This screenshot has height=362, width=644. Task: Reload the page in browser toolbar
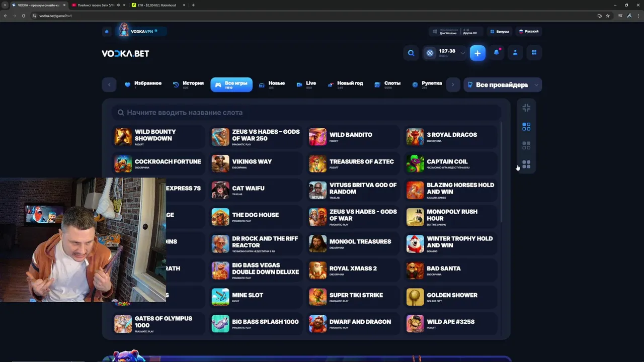[x=24, y=16]
